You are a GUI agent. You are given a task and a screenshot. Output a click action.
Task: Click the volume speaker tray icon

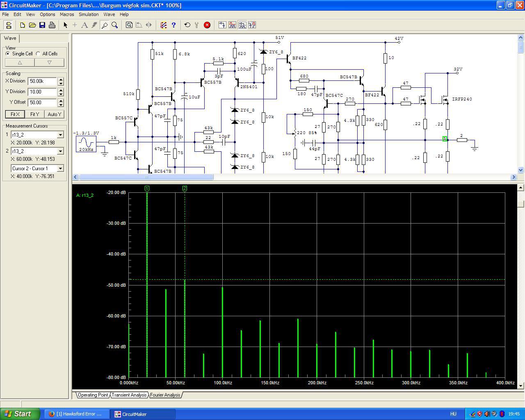point(487,414)
